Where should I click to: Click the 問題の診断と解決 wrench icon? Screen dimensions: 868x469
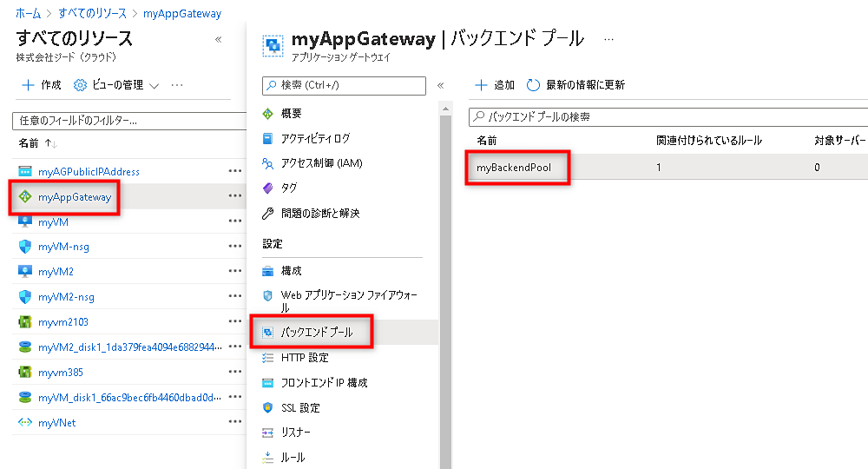(268, 213)
